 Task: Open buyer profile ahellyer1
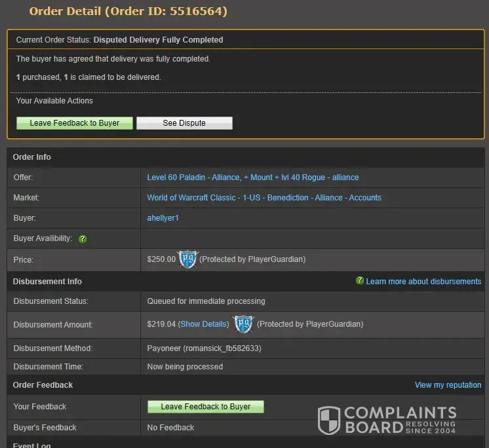pyautogui.click(x=163, y=218)
